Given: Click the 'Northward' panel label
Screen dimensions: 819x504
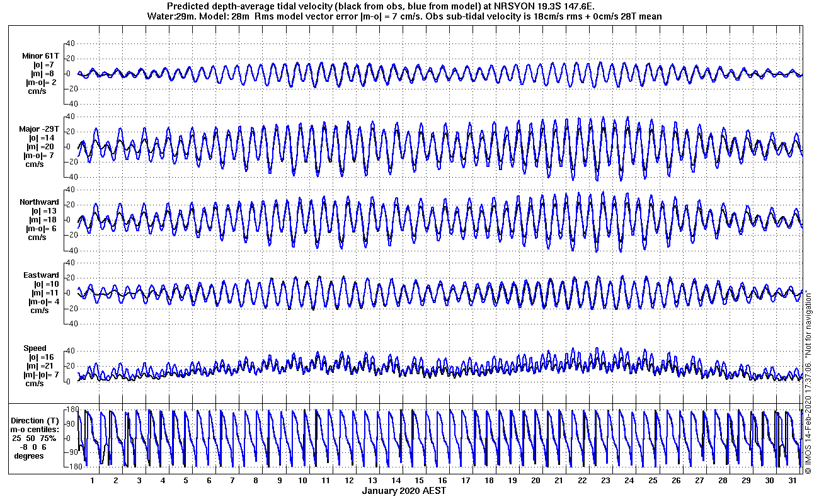Looking at the screenshot, I should point(39,202).
